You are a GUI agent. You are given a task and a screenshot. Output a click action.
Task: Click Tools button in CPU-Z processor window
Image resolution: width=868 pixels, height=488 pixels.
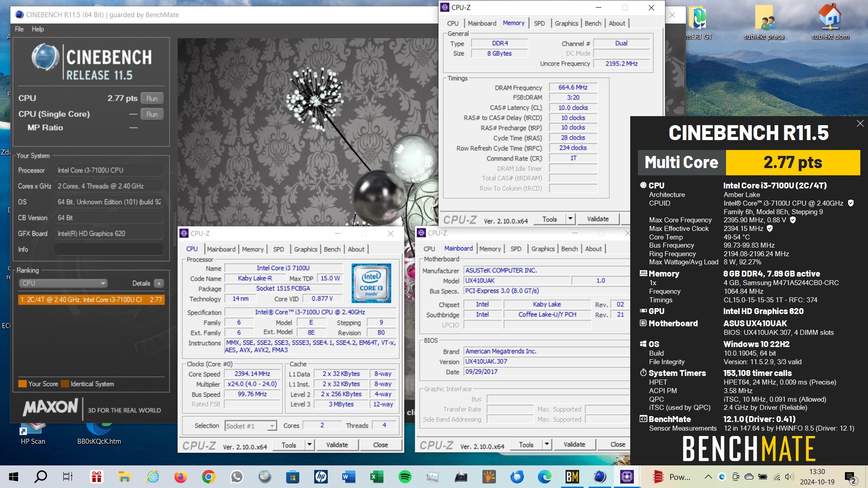(x=289, y=445)
